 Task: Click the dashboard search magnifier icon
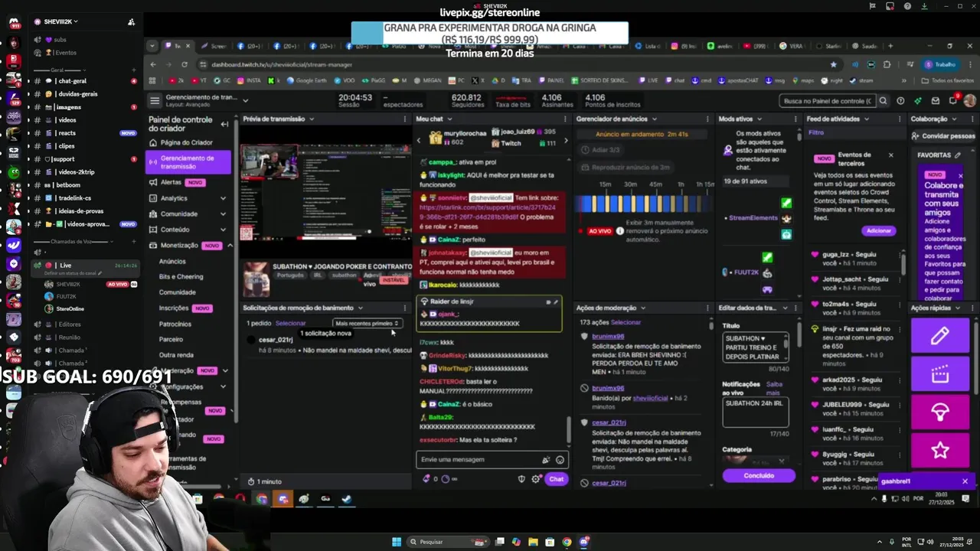[x=883, y=100]
